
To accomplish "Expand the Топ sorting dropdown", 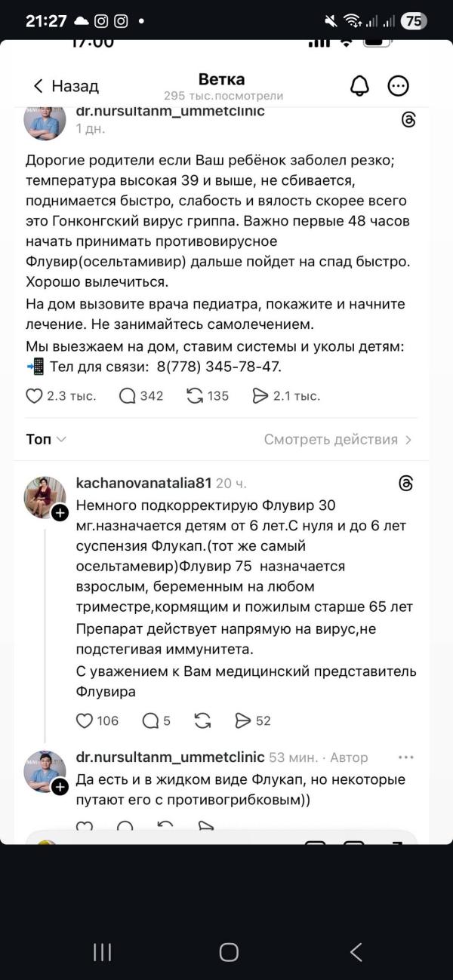I will 46,439.
